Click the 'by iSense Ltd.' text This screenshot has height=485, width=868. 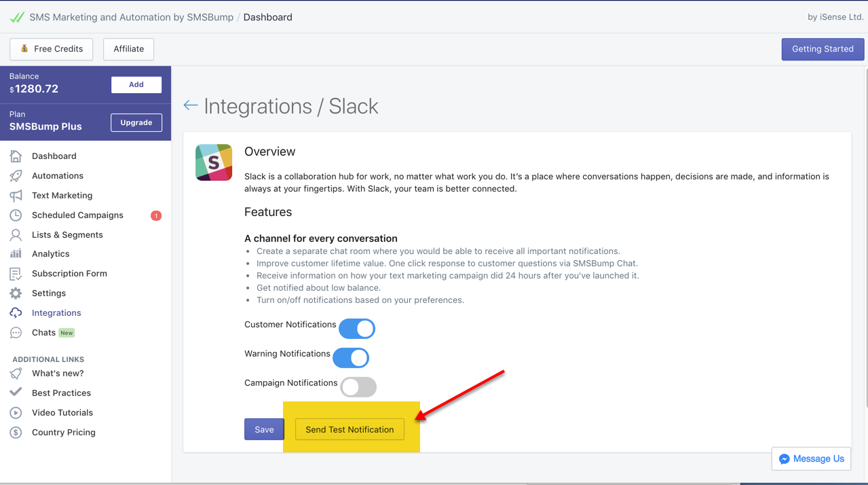click(835, 17)
